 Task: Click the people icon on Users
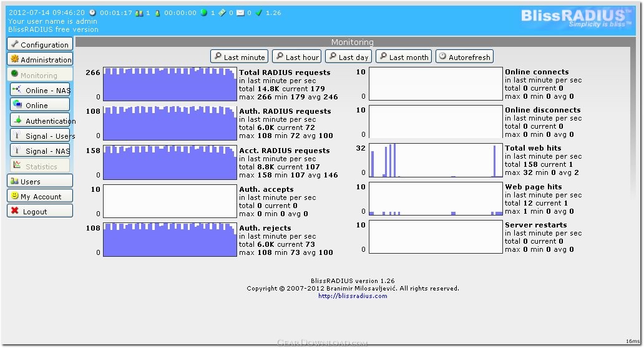[x=15, y=181]
